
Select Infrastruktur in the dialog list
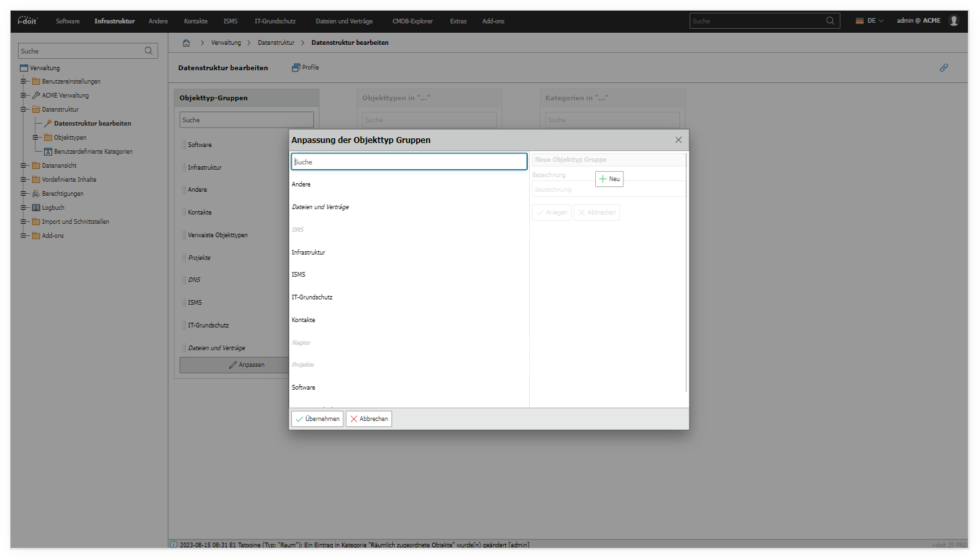coord(309,253)
